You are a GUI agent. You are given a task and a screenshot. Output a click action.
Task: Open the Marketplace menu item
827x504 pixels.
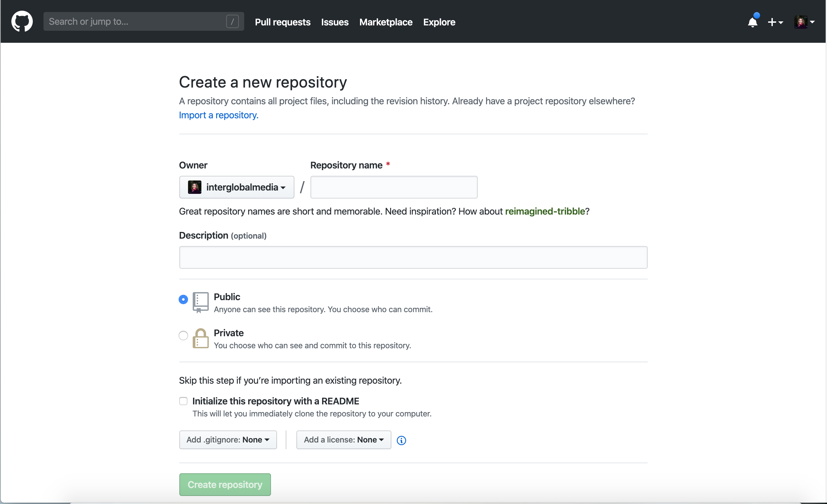[x=385, y=22]
